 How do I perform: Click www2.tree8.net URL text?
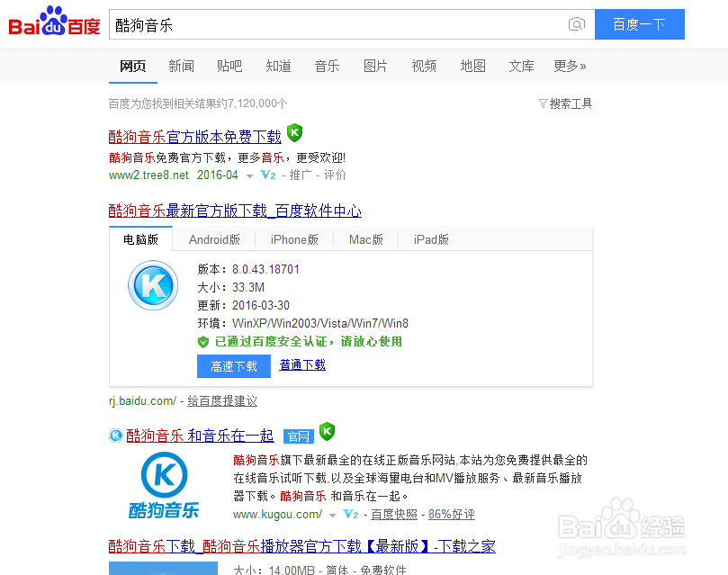point(148,175)
